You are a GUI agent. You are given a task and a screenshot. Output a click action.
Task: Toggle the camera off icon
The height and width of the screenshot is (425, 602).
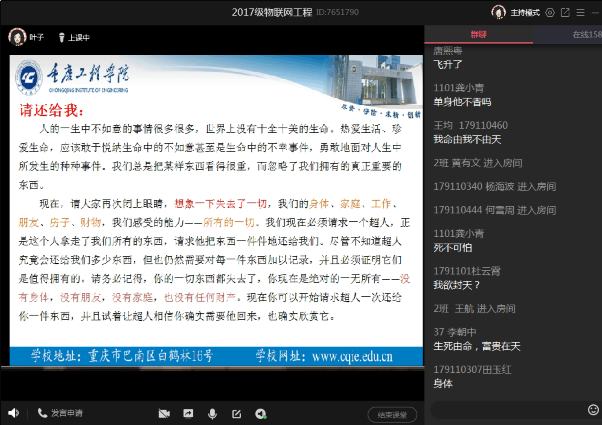(164, 413)
